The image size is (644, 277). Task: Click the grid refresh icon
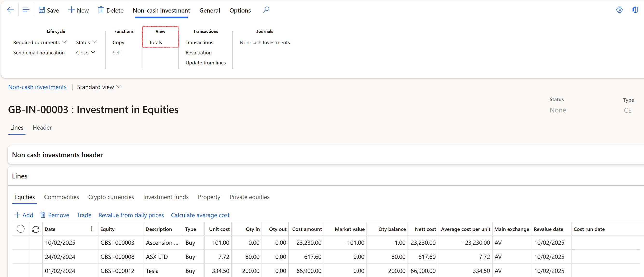36,229
